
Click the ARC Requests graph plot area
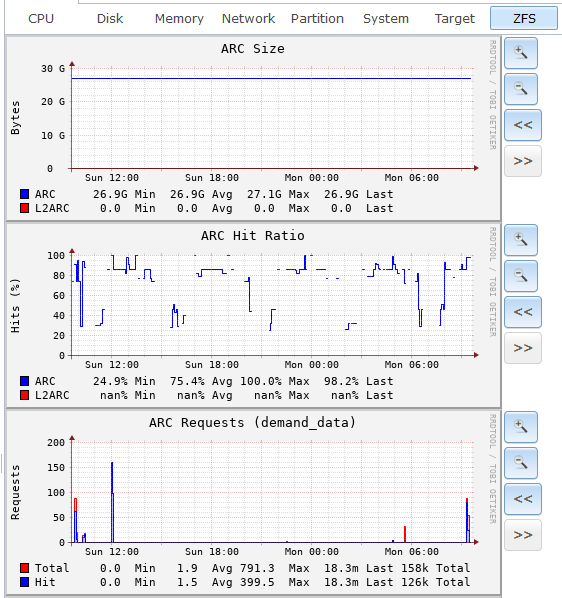click(273, 492)
